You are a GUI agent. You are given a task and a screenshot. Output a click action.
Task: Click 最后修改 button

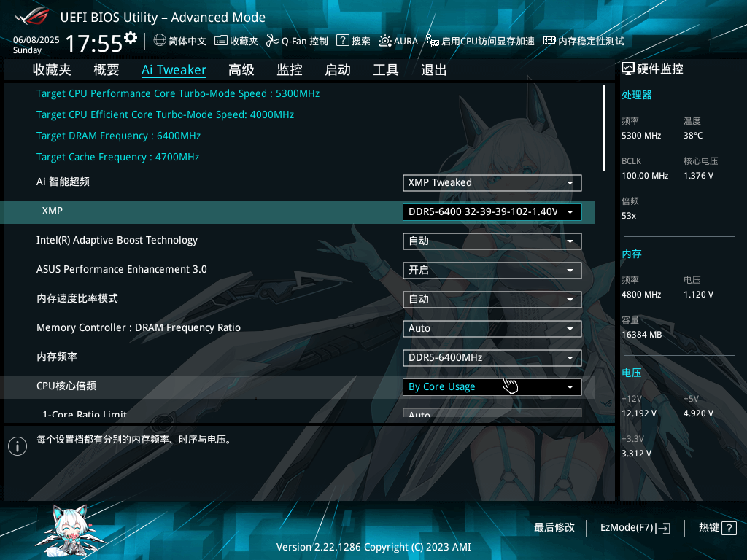pos(554,528)
